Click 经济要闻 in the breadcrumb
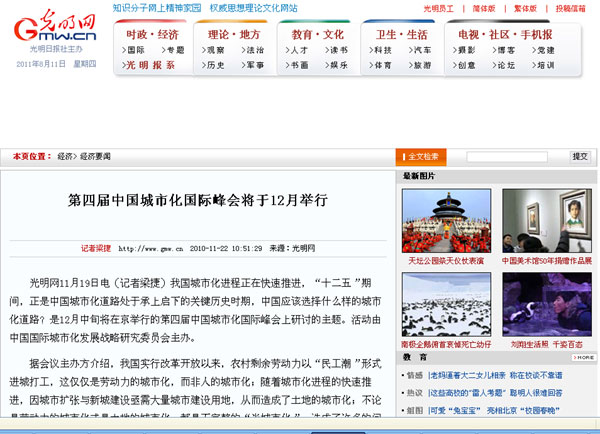This screenshot has height=434, width=600. point(95,157)
